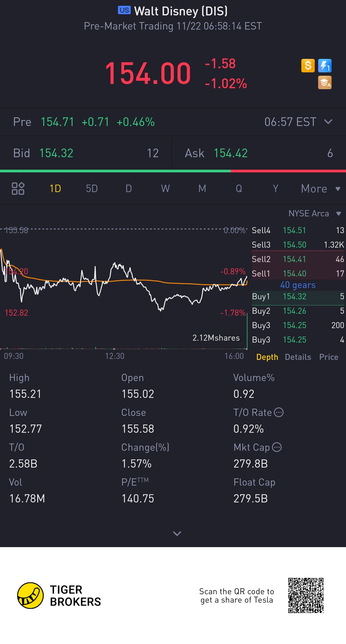Screen dimensions: 346x644
Task: Tap the Tiger Brokers logo
Action: pos(59,595)
